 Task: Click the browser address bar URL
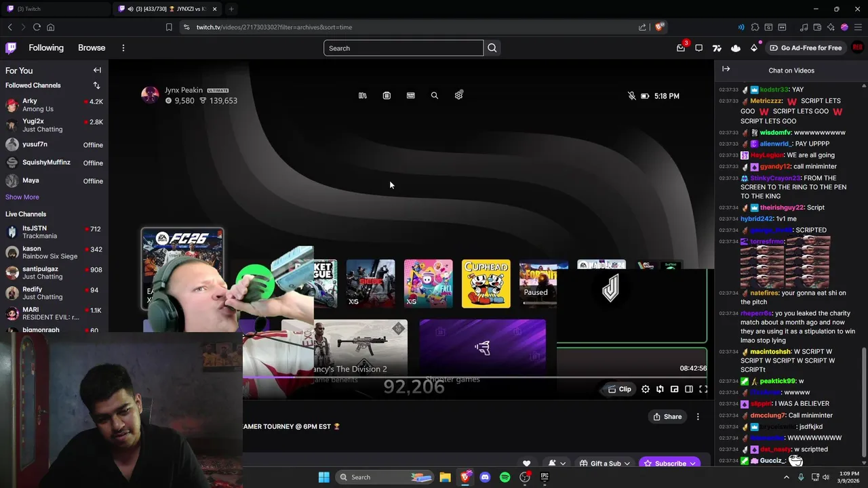274,27
